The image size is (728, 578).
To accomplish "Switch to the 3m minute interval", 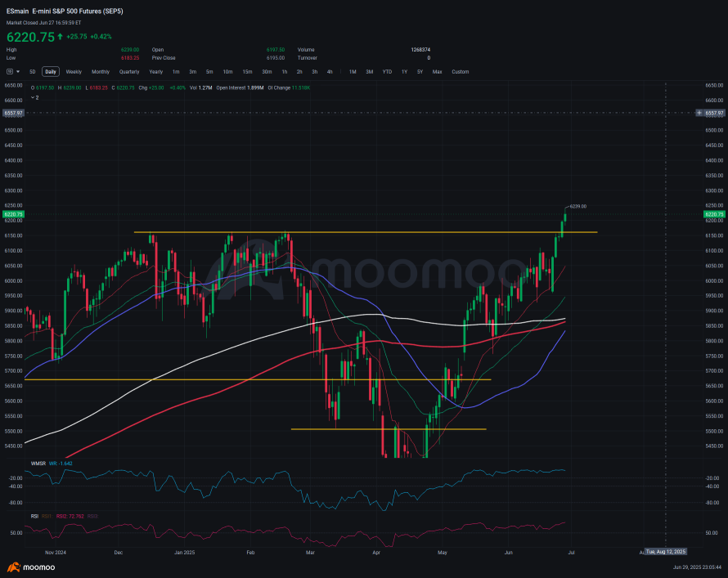I will pyautogui.click(x=193, y=71).
